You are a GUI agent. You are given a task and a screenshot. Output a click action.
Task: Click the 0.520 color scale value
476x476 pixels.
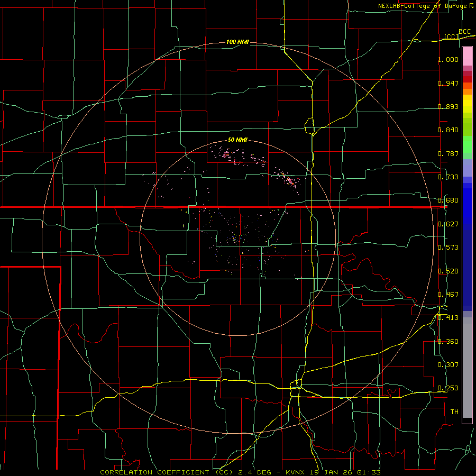448,271
